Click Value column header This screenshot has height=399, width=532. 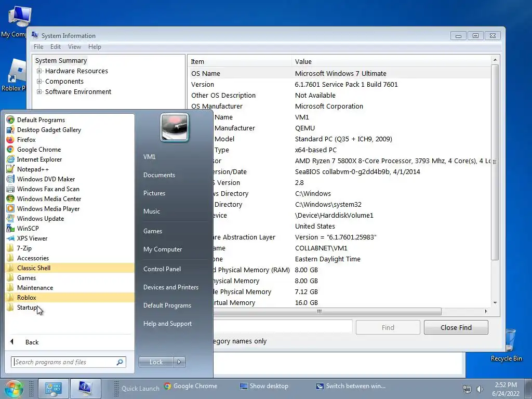point(391,61)
